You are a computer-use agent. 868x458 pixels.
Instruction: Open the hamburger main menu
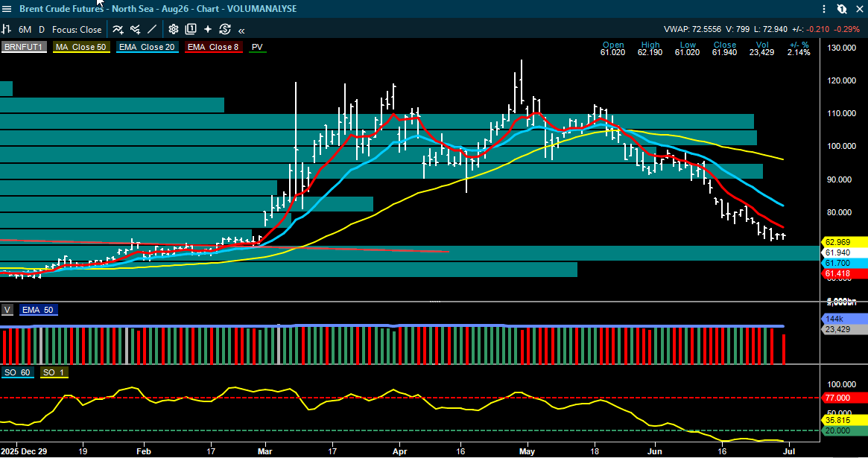pos(7,9)
